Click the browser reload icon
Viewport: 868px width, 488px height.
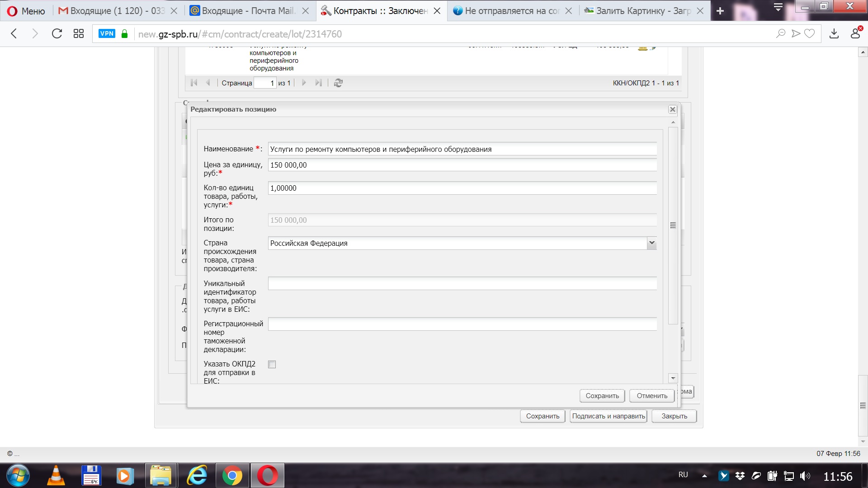tap(57, 34)
